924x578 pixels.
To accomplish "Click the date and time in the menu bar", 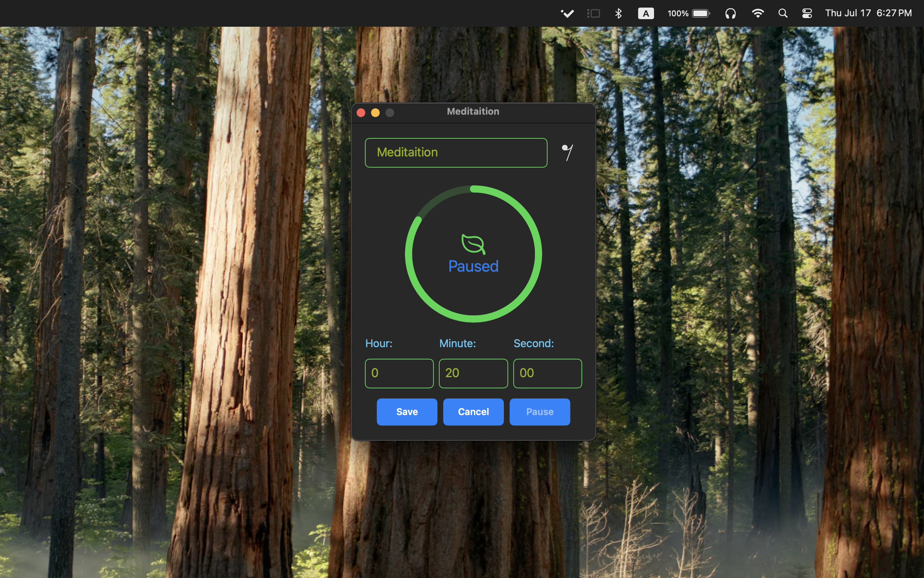I will 868,13.
